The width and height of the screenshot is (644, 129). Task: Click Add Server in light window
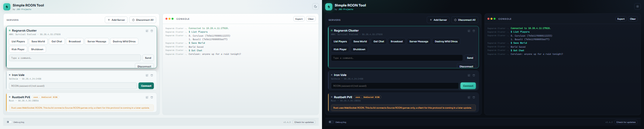(116, 20)
